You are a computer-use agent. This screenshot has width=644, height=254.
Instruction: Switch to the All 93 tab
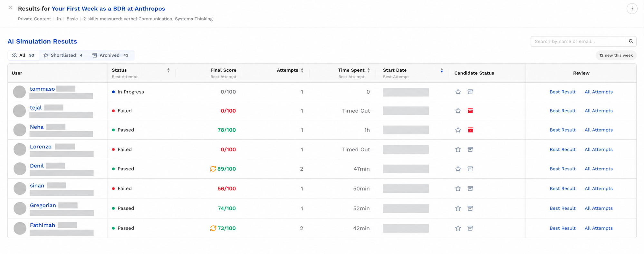(x=23, y=55)
